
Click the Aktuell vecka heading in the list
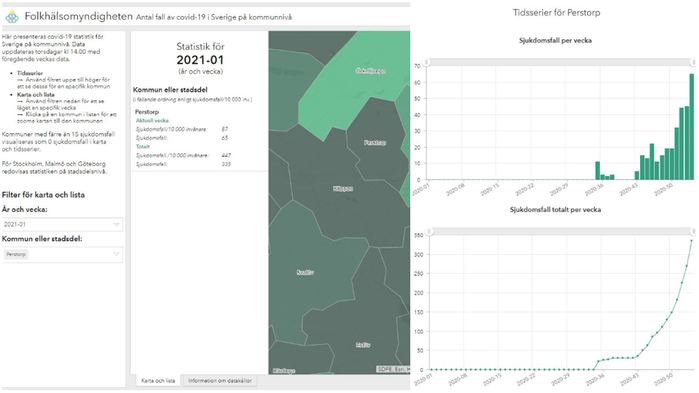152,120
